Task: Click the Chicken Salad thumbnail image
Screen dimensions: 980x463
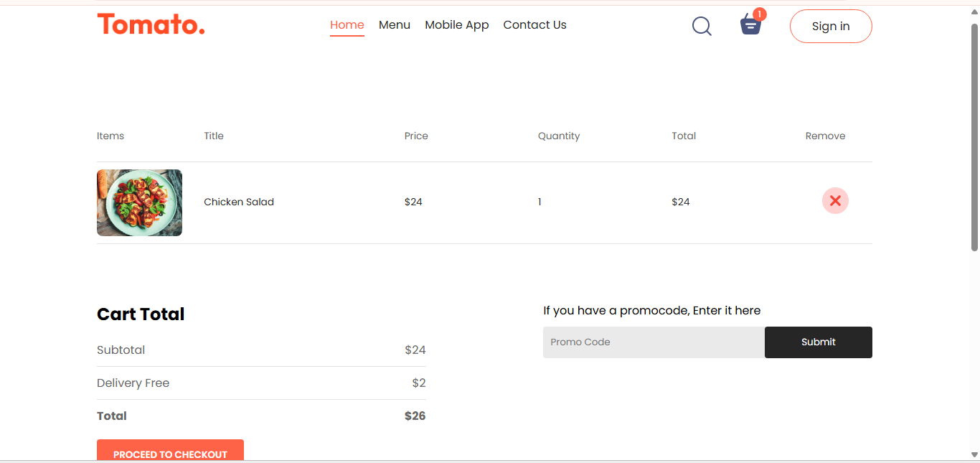Action: pyautogui.click(x=139, y=202)
